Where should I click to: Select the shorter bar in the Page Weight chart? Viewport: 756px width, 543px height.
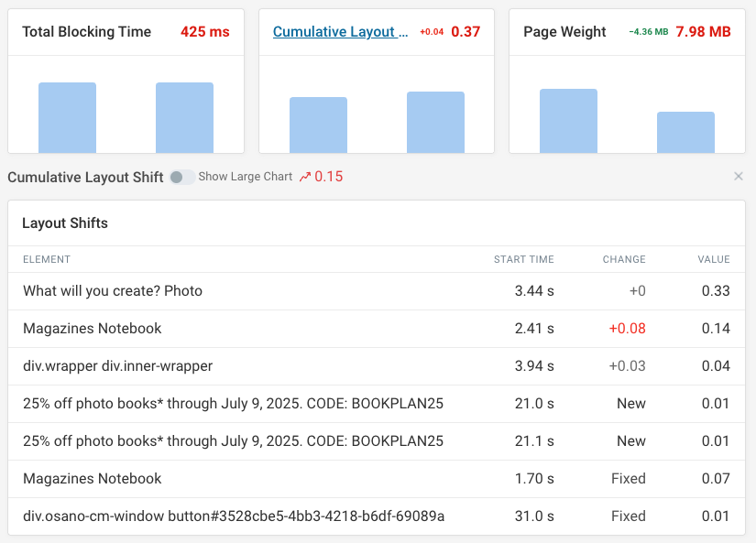[x=685, y=131]
